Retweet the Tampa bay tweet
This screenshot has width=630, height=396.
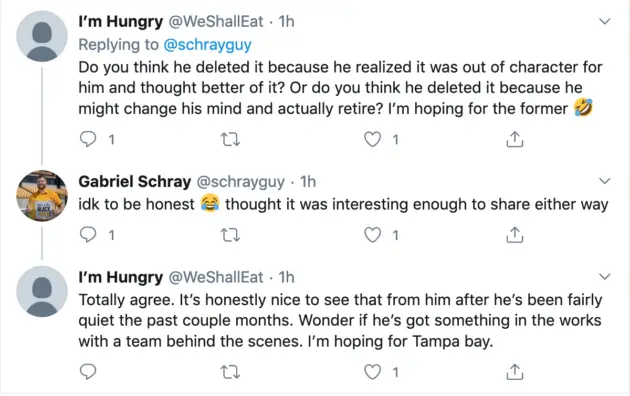(231, 372)
